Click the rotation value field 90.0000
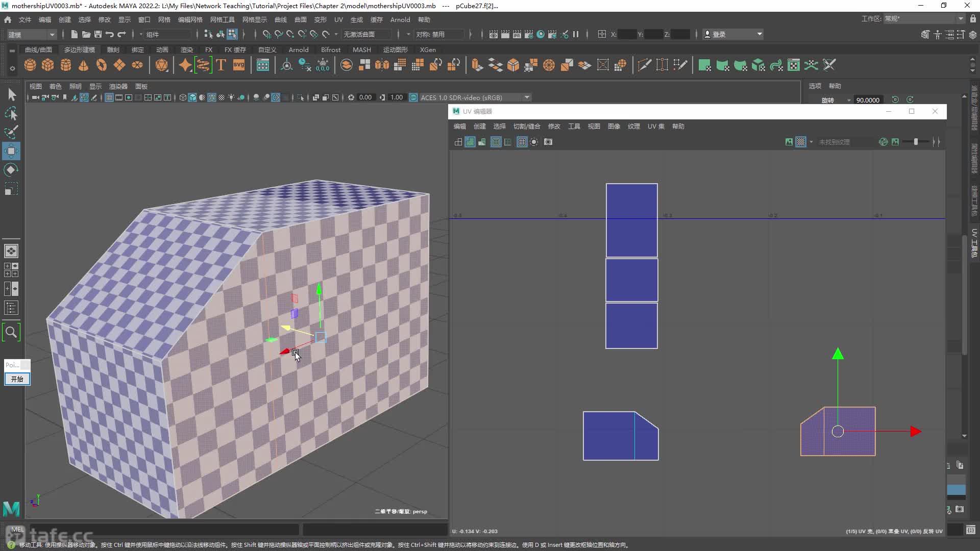This screenshot has width=980, height=551. (868, 100)
